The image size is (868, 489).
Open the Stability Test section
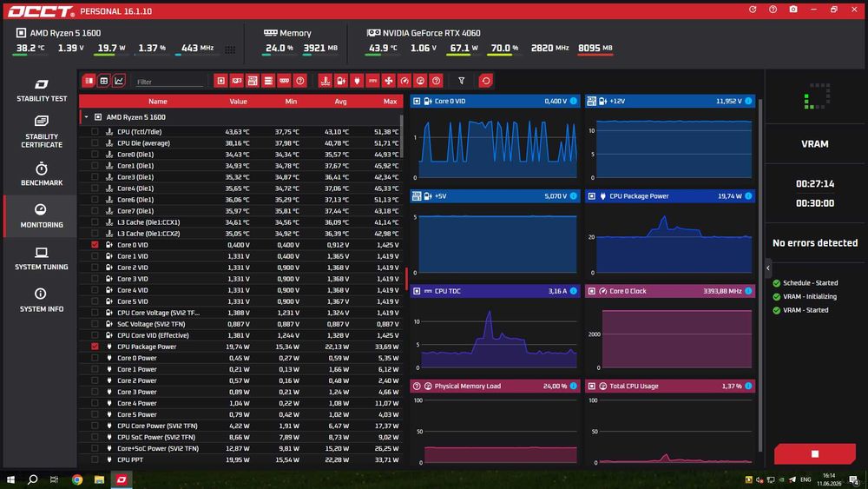click(42, 90)
